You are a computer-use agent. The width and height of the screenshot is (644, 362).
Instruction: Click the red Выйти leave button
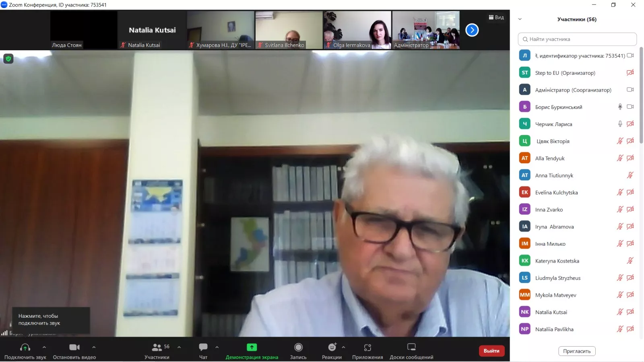pos(491,351)
